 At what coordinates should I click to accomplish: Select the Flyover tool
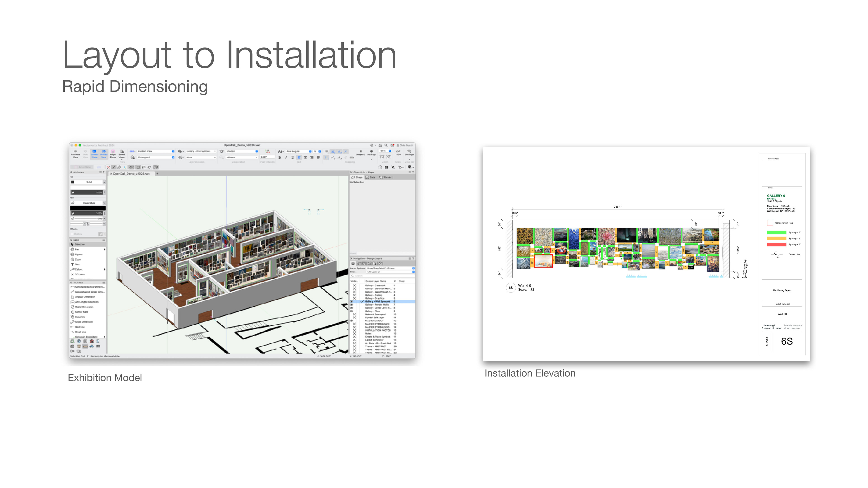click(88, 255)
